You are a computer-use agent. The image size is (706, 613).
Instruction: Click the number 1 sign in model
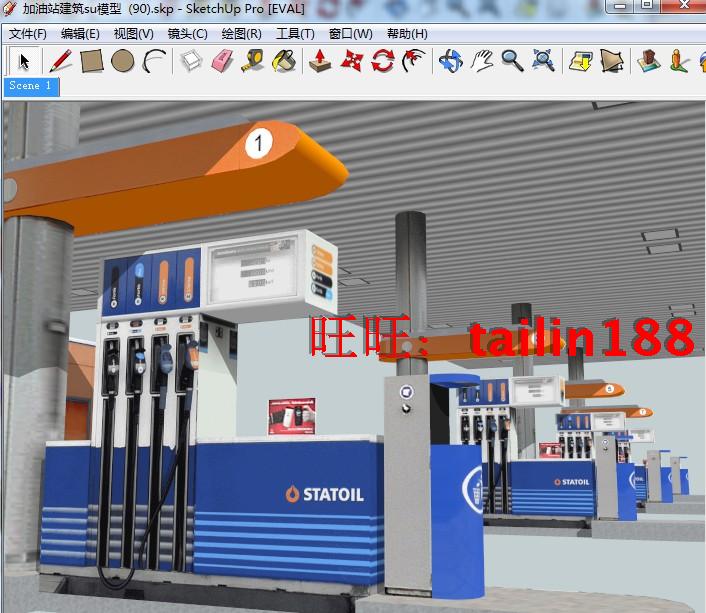click(x=259, y=144)
